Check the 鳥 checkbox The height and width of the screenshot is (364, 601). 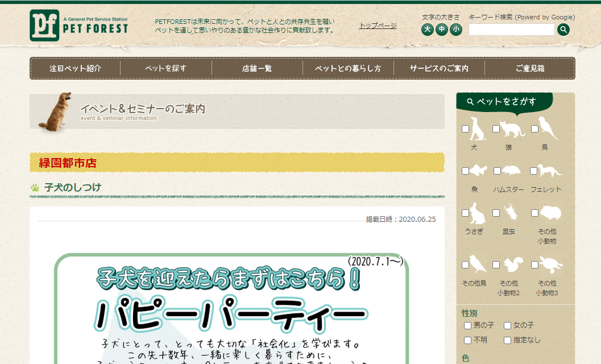(x=534, y=129)
